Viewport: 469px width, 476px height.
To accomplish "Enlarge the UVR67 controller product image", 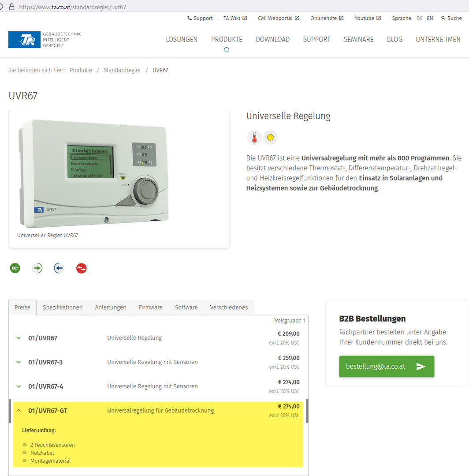I will tap(94, 173).
